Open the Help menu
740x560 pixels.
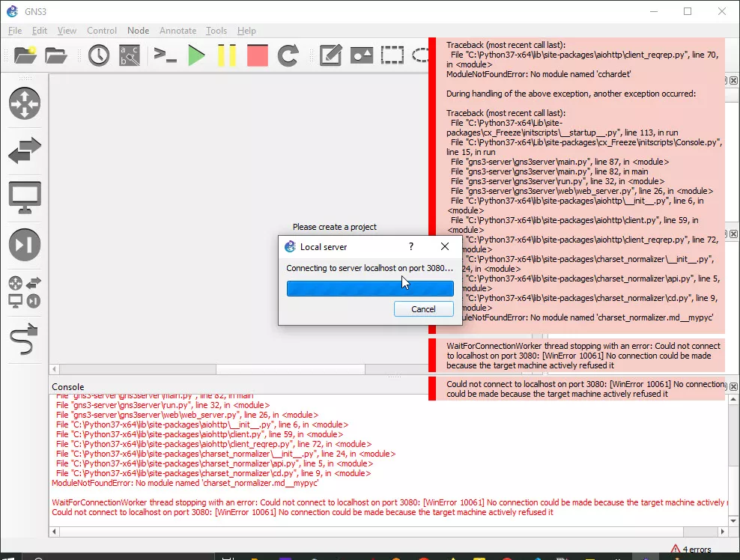pos(246,31)
